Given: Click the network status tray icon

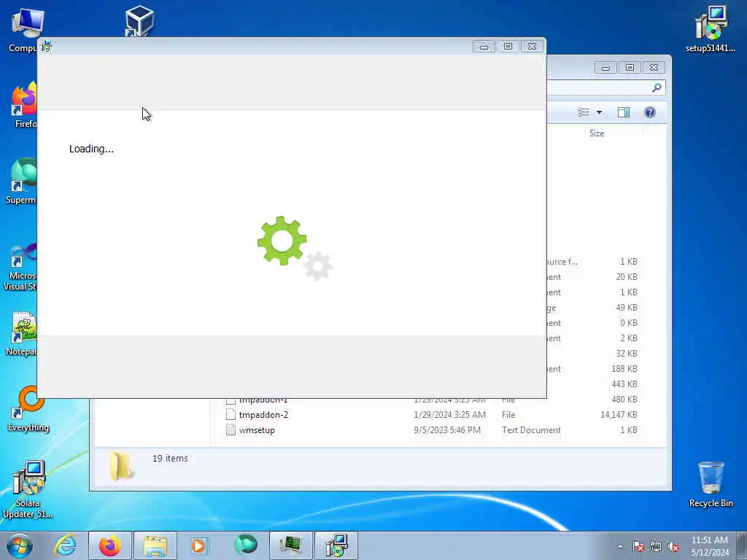Looking at the screenshot, I should pos(656,547).
